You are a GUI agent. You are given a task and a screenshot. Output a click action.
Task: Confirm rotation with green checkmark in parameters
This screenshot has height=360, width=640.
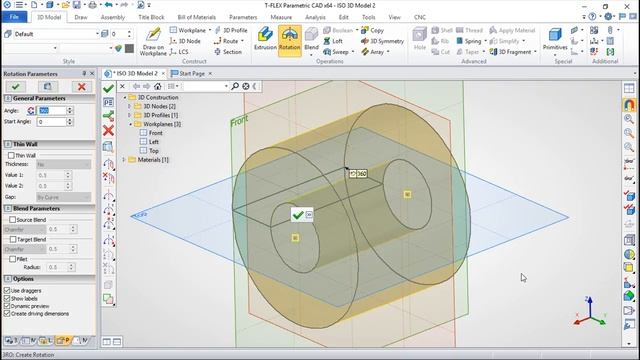16,87
